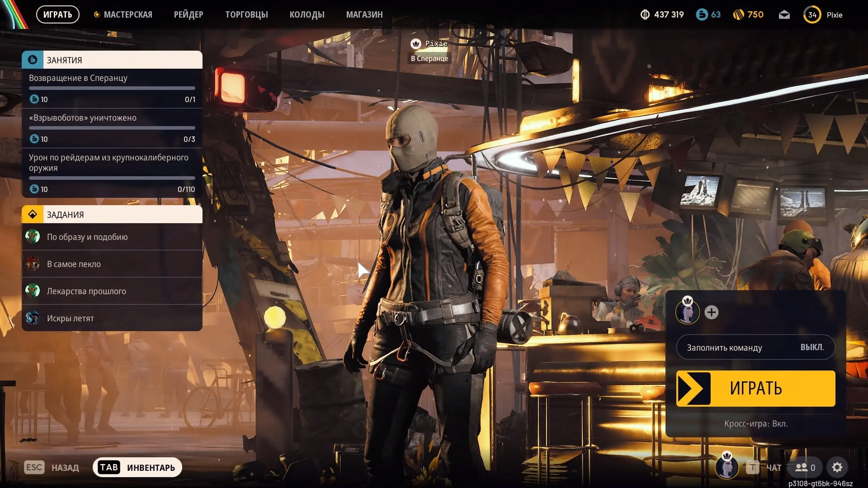Open ИНВЕНТАРЬ via the TAB button
Image resolution: width=868 pixels, height=488 pixels.
tap(137, 467)
